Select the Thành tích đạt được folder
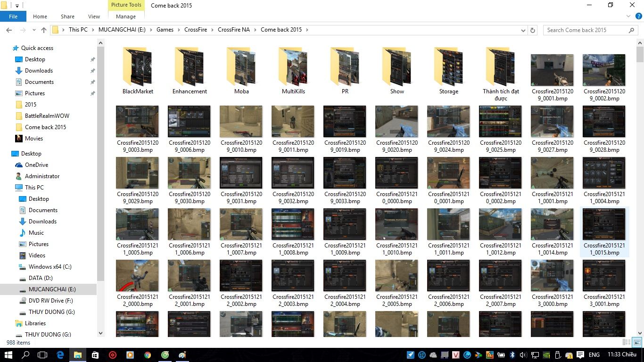 click(x=501, y=74)
